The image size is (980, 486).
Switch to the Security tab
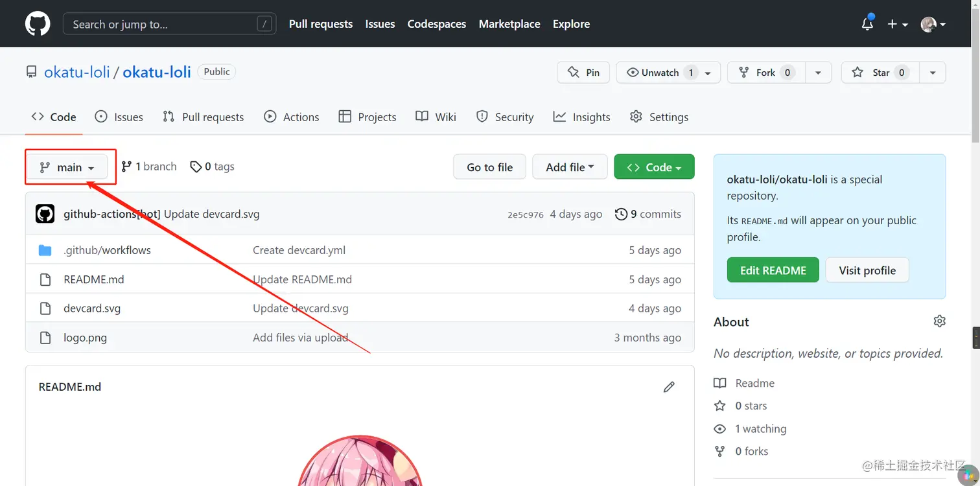click(505, 117)
